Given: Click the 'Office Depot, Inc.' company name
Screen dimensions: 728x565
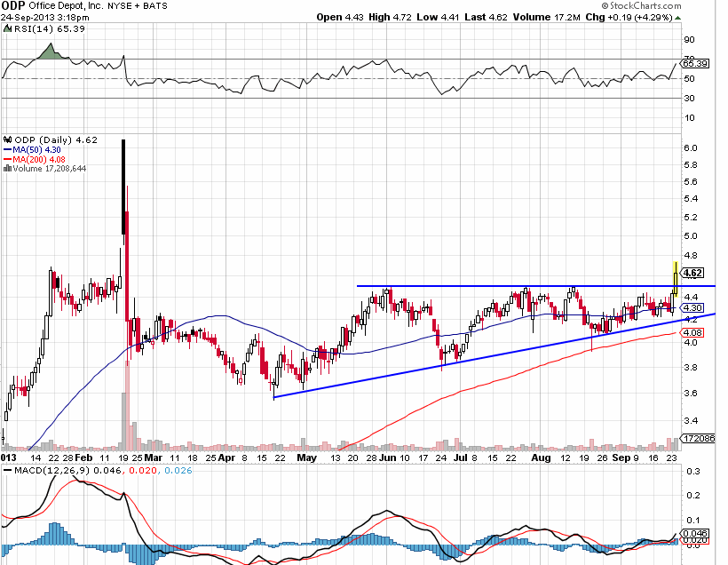Looking at the screenshot, I should click(x=66, y=6).
